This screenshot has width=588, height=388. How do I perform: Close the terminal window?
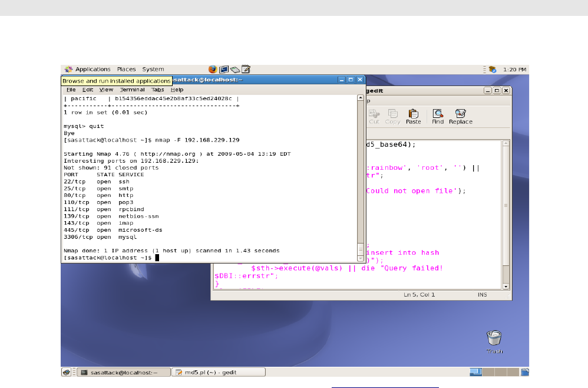[360, 80]
